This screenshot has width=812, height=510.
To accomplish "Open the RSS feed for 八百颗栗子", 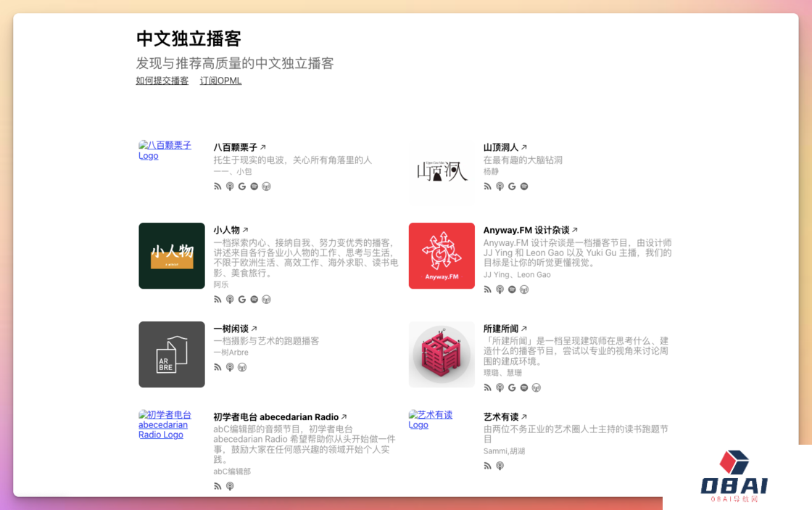I will pos(217,186).
